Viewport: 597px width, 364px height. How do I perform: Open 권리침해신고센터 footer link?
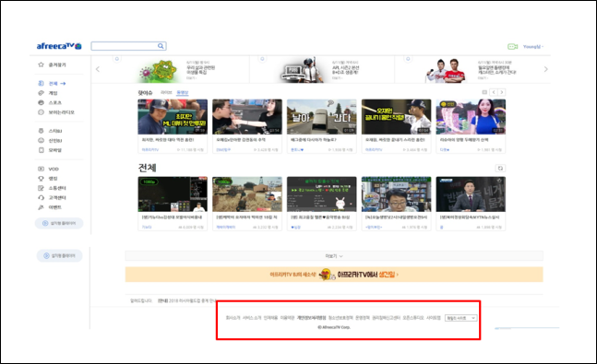point(386,318)
